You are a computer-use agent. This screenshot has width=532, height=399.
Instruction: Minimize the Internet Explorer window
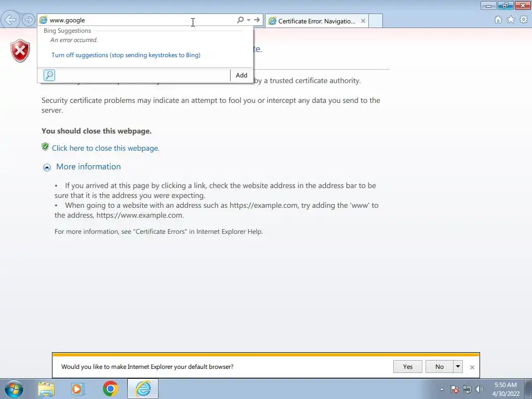[x=488, y=5]
